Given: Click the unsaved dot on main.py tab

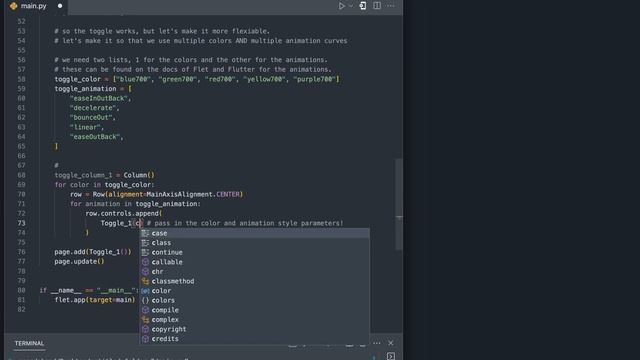Looking at the screenshot, I should [x=60, y=6].
